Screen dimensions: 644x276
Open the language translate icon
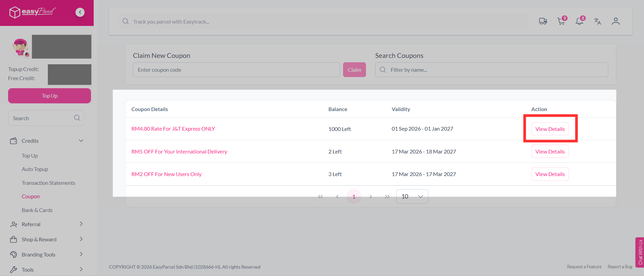597,21
